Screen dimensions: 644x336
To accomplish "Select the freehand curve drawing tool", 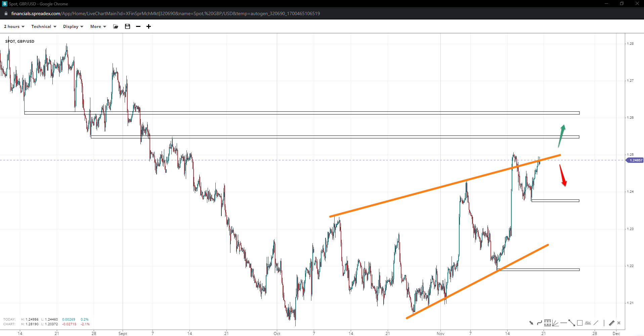I will (x=539, y=323).
